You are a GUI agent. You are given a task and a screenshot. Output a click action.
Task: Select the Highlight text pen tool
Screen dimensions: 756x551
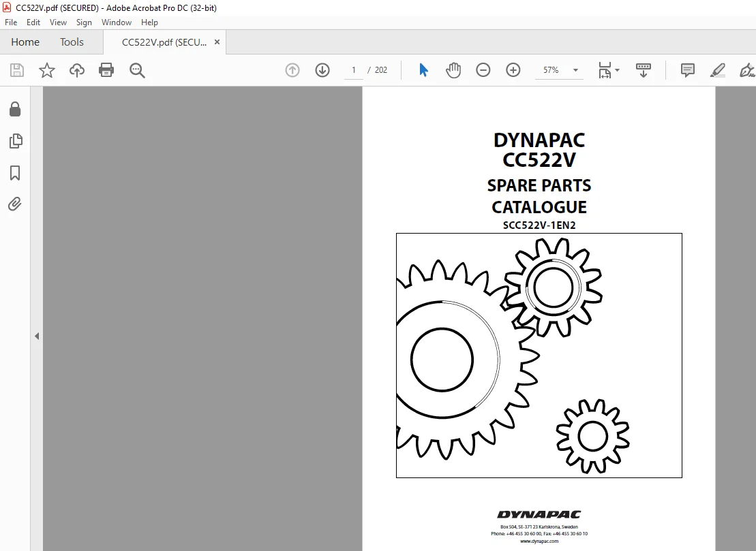[x=717, y=70]
